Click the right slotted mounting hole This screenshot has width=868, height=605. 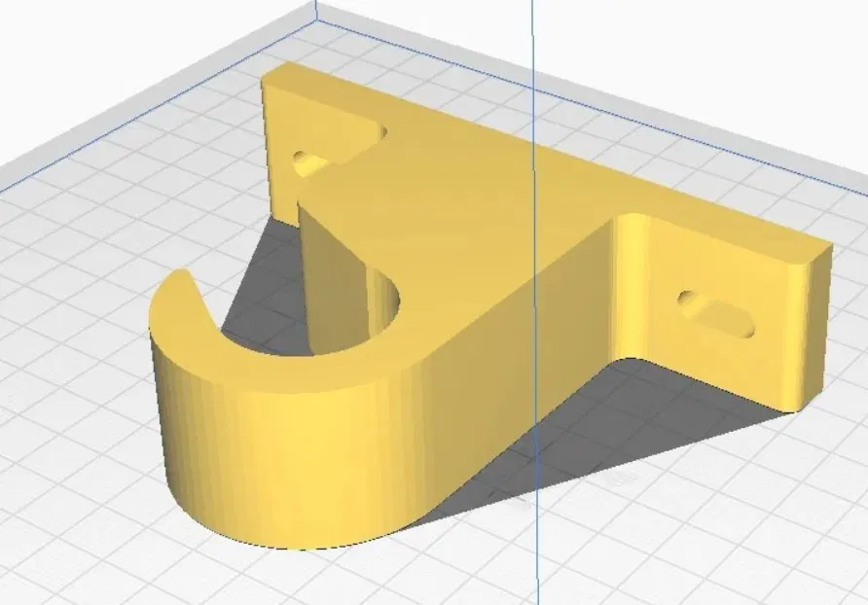pyautogui.click(x=716, y=314)
